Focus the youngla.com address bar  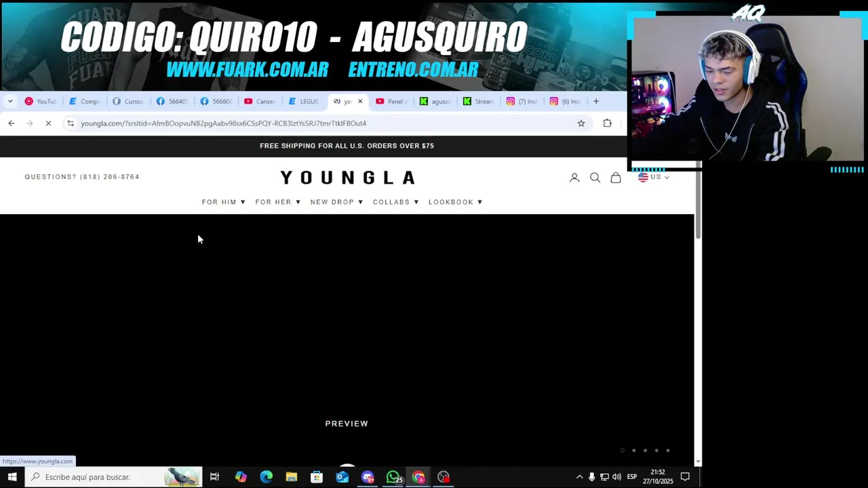(325, 123)
